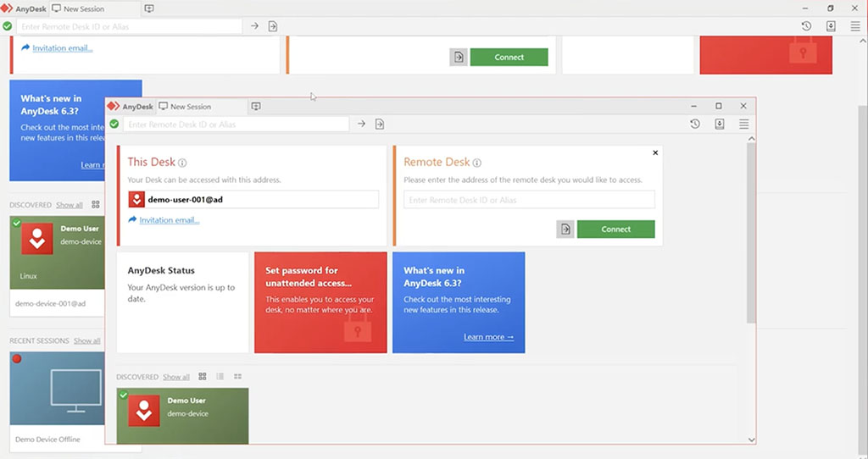Click the What's new in AnyDesk 6.3 tile in the front window
This screenshot has width=868, height=459.
(x=459, y=302)
